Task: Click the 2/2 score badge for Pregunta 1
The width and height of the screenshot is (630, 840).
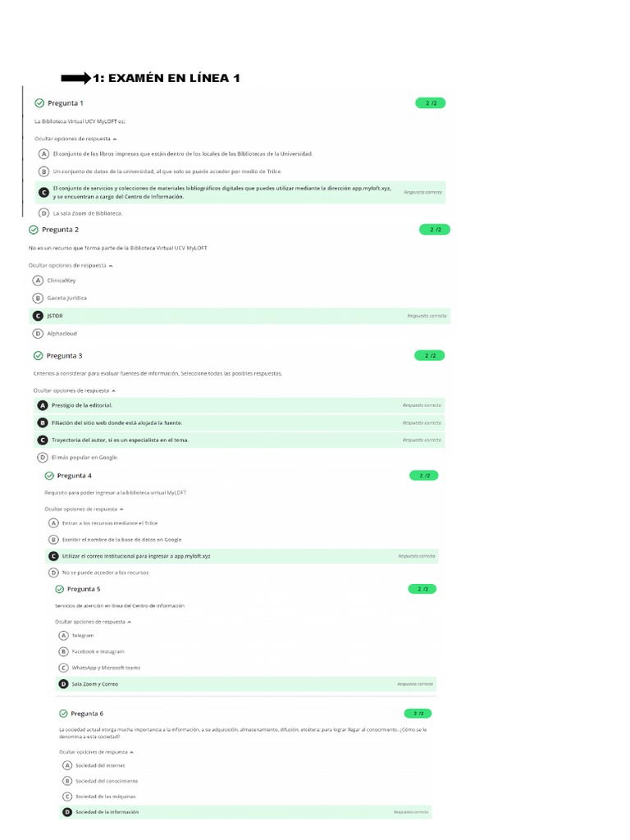Action: pyautogui.click(x=431, y=103)
